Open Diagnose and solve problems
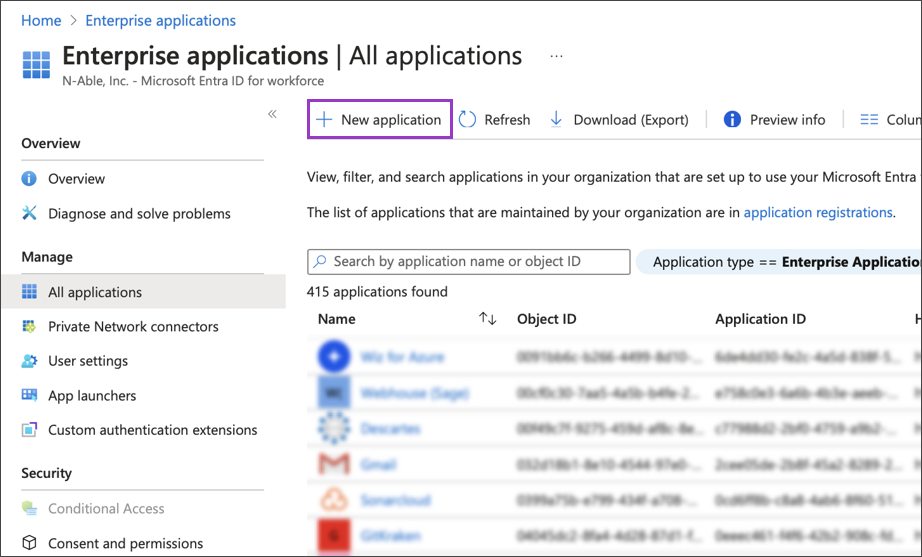The width and height of the screenshot is (922, 557). coord(139,213)
